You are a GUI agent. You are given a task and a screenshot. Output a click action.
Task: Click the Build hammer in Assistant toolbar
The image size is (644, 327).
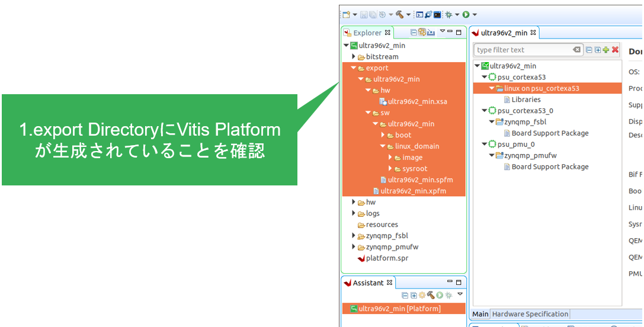pyautogui.click(x=431, y=295)
